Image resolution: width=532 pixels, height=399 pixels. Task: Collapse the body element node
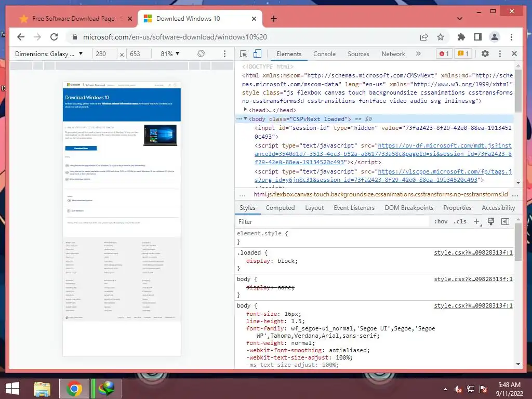click(x=245, y=118)
